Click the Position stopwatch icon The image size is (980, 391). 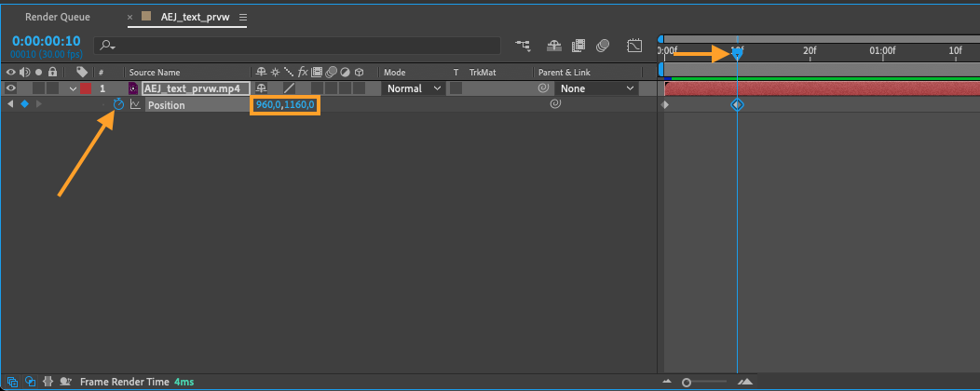(x=118, y=104)
